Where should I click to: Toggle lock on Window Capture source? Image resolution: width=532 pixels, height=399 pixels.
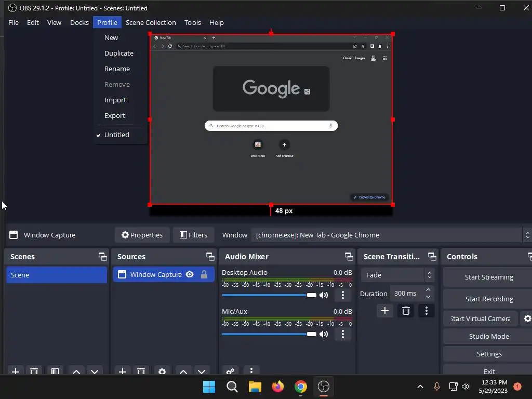(x=204, y=274)
